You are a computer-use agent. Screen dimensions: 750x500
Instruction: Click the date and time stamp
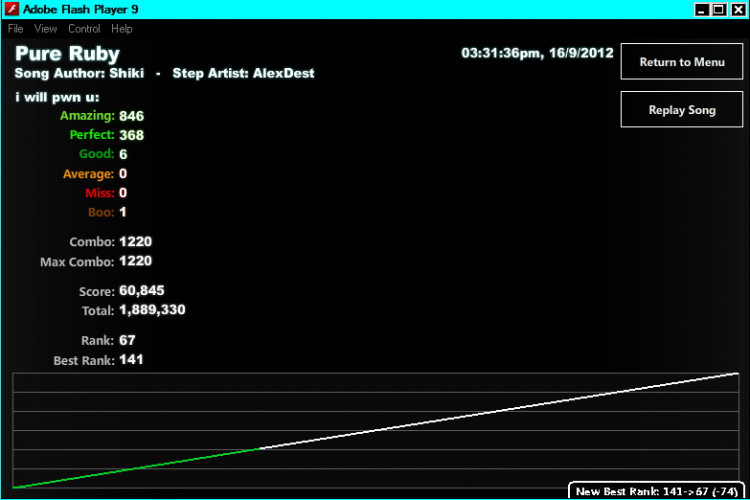(x=537, y=53)
